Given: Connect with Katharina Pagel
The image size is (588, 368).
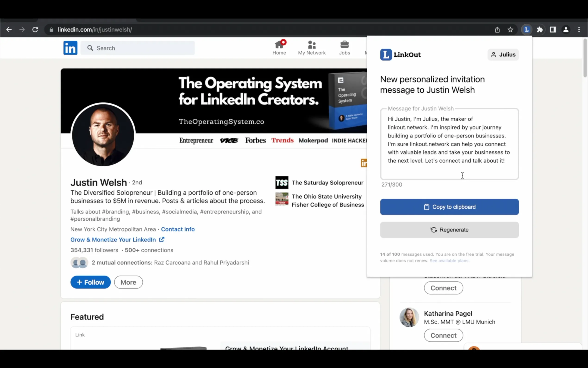Looking at the screenshot, I should point(443,335).
